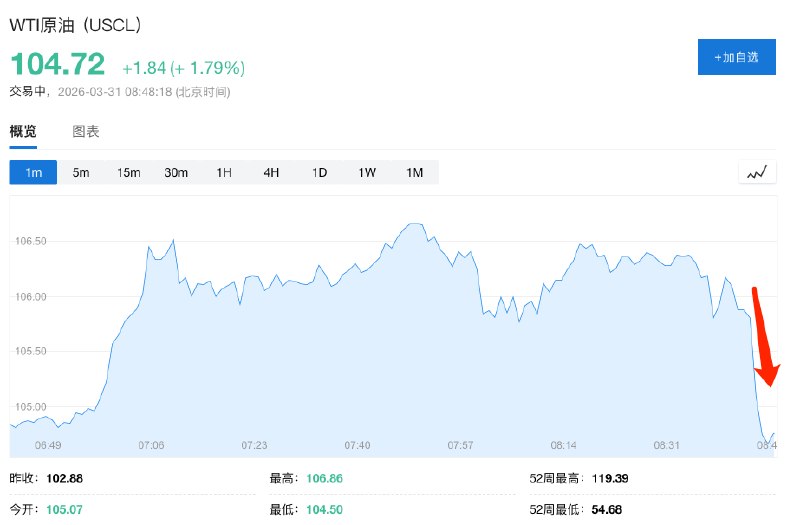Show the 1W weekly chart
Viewport: 800px width, 525px height.
tap(367, 172)
